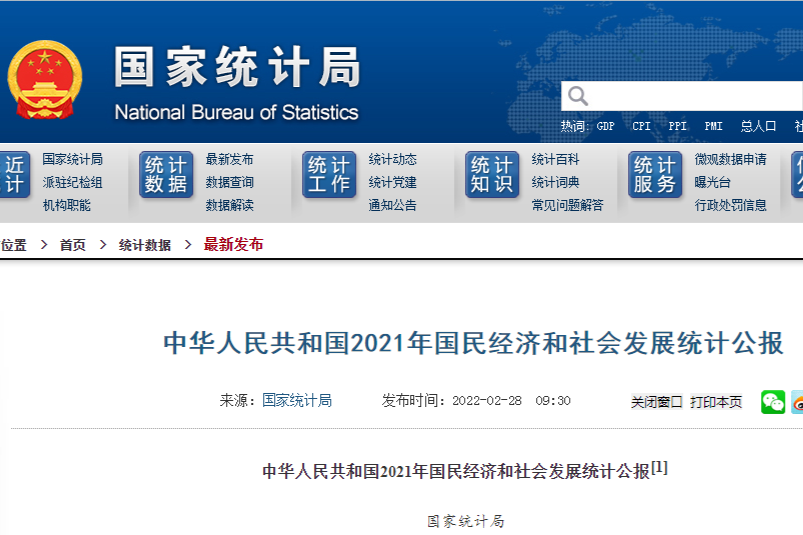
Task: Click the search magnifier icon
Action: pyautogui.click(x=578, y=96)
